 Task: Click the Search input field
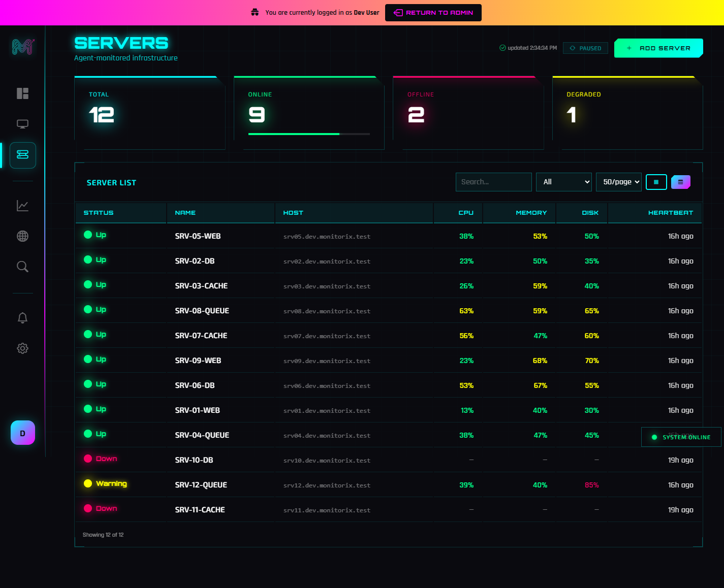494,182
